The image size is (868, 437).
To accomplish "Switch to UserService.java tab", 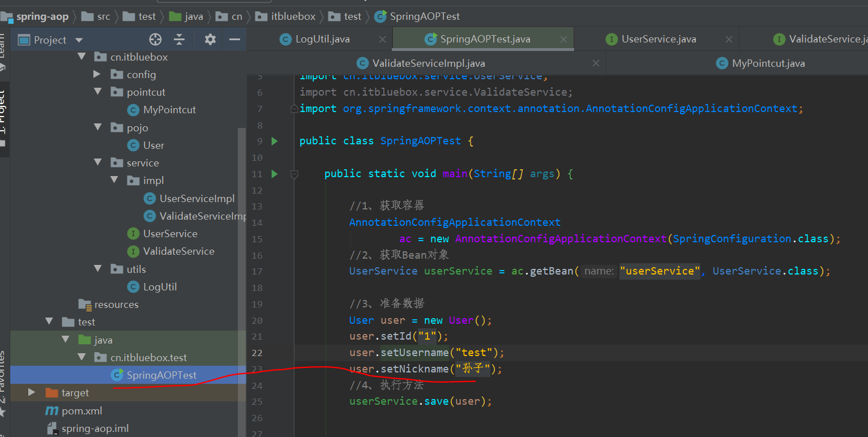I will (x=659, y=39).
